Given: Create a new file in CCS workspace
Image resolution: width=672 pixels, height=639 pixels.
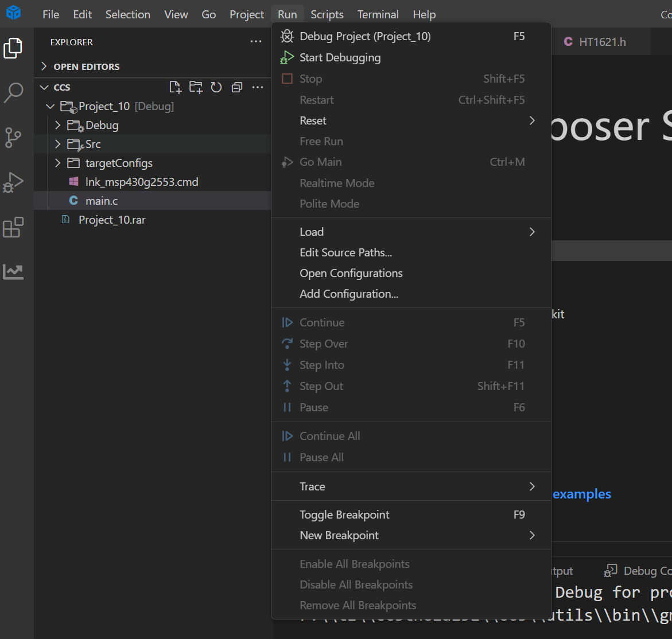Looking at the screenshot, I should (175, 87).
